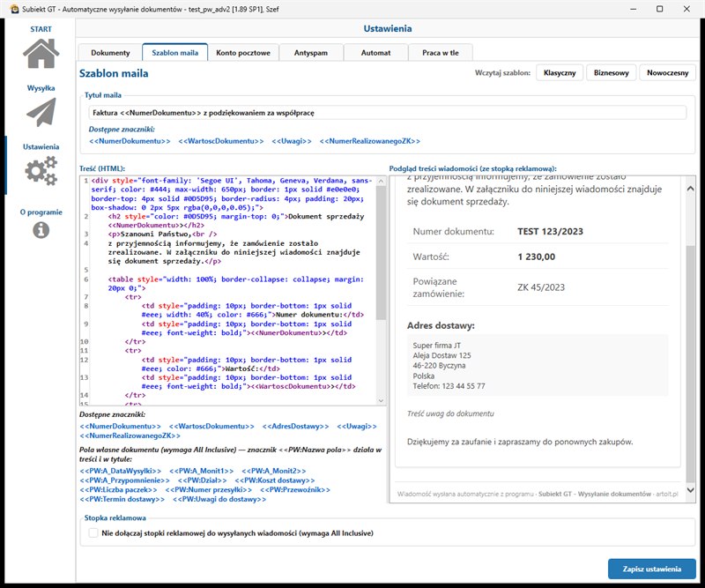Insert <<PW:A_DataWysyłki>> custom field tag
Screen dimensions: 705x588
(x=120, y=471)
